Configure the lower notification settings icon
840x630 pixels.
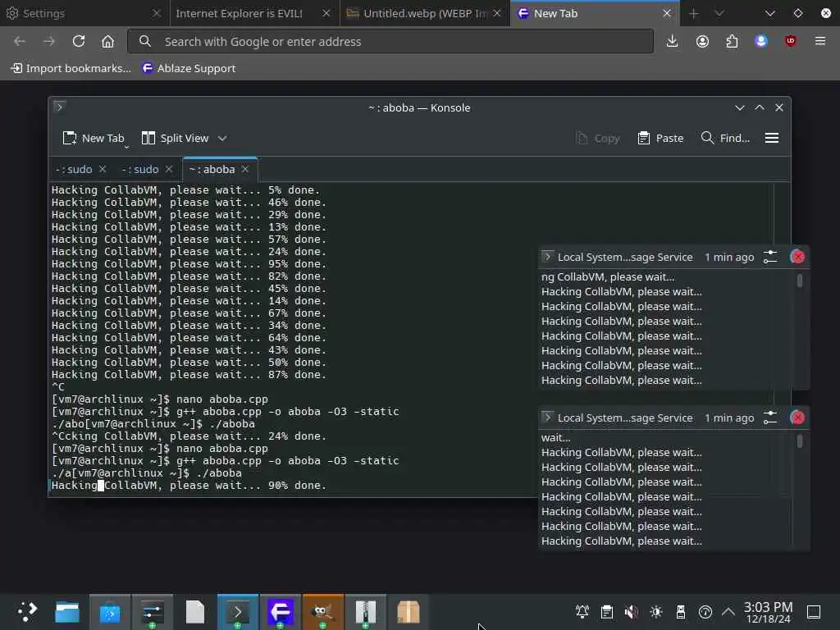click(x=770, y=418)
